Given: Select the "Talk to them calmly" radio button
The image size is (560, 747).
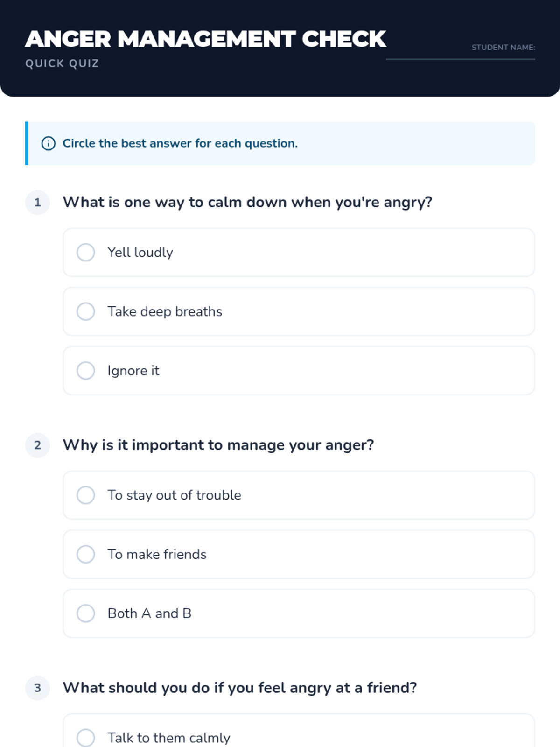Looking at the screenshot, I should click(86, 738).
